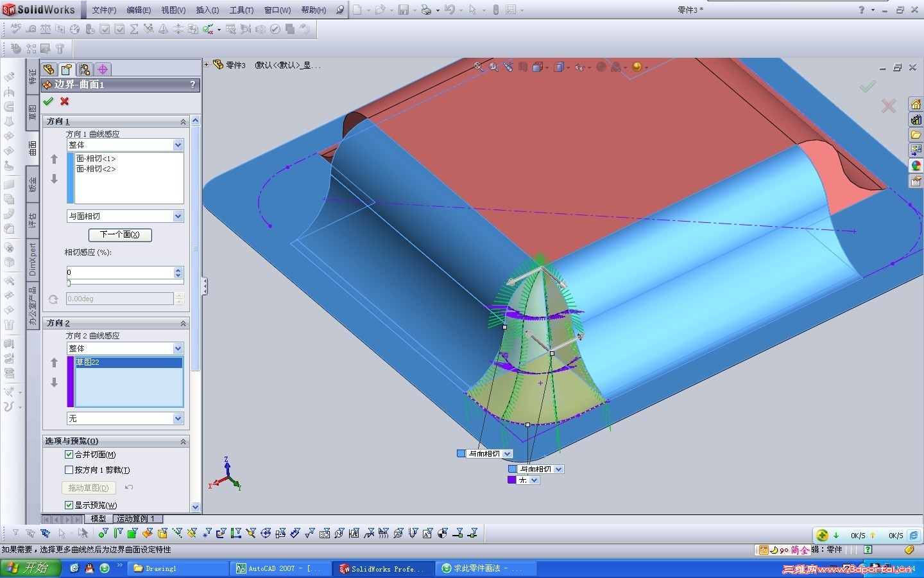The height and width of the screenshot is (578, 924).
Task: Open the 文件(F) menu
Action: (104, 10)
